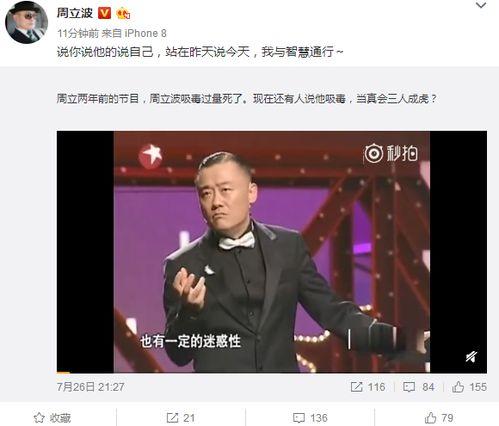The width and height of the screenshot is (499, 426).
Task: Click the user avatar profile photo
Action: pyautogui.click(x=26, y=22)
